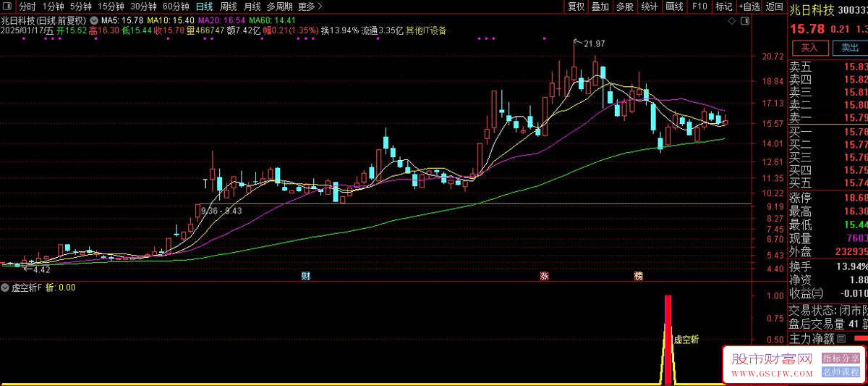Click the 涨 marker on the timeline
This screenshot has height=386, width=868.
pyautogui.click(x=544, y=276)
